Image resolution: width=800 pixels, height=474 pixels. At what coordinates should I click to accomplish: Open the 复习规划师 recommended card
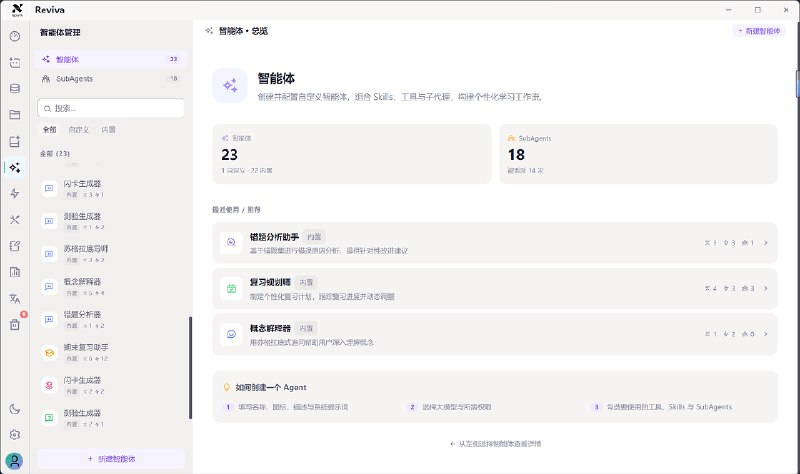point(495,288)
